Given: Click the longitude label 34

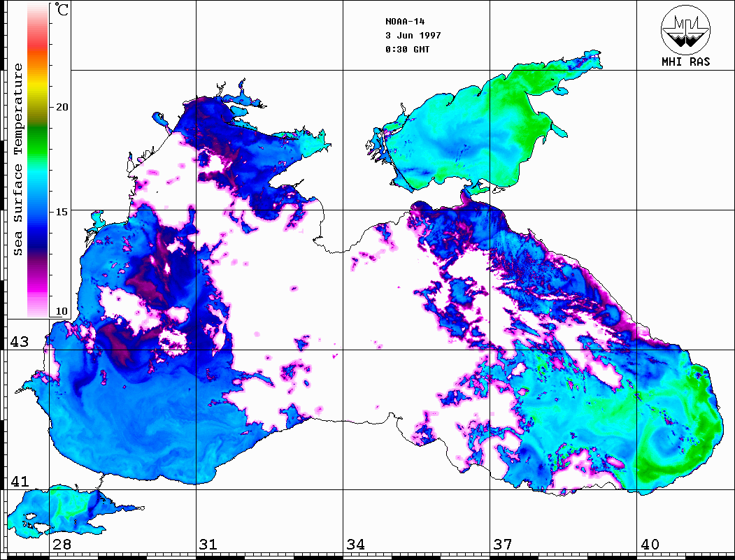Looking at the screenshot, I should (x=355, y=545).
